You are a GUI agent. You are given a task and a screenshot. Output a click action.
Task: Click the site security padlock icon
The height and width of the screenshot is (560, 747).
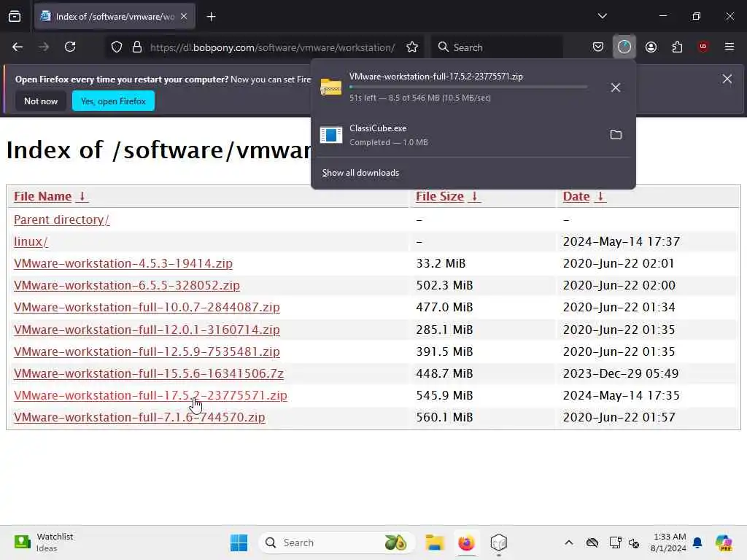point(137,47)
